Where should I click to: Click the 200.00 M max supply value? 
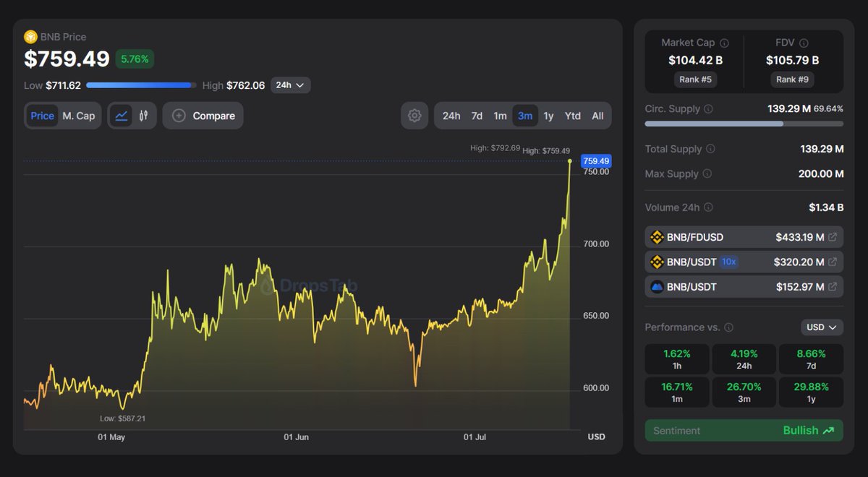tap(820, 174)
